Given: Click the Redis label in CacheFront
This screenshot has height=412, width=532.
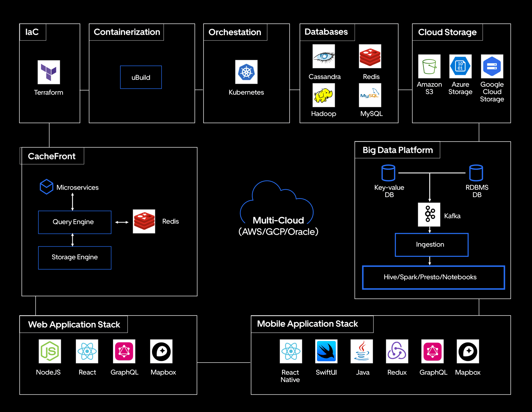Looking at the screenshot, I should click(171, 221).
